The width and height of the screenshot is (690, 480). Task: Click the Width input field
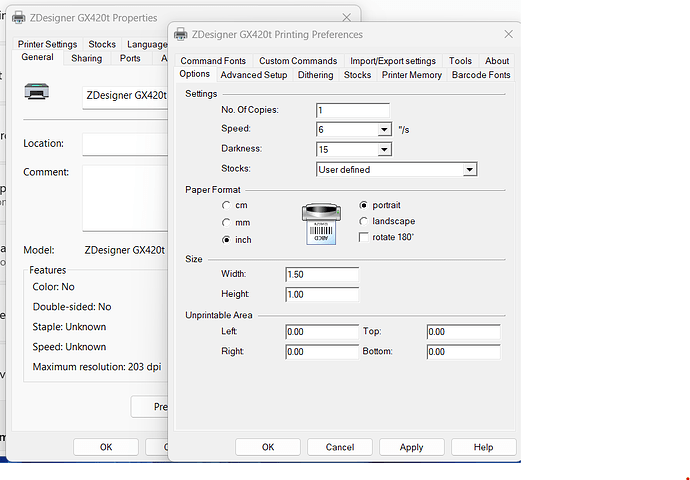(x=321, y=274)
